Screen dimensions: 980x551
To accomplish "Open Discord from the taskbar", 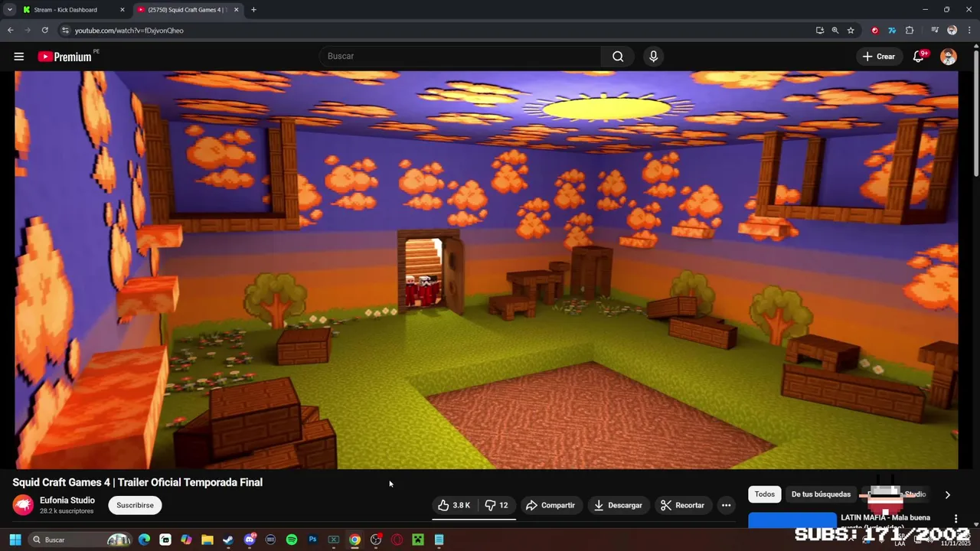I will pyautogui.click(x=250, y=540).
